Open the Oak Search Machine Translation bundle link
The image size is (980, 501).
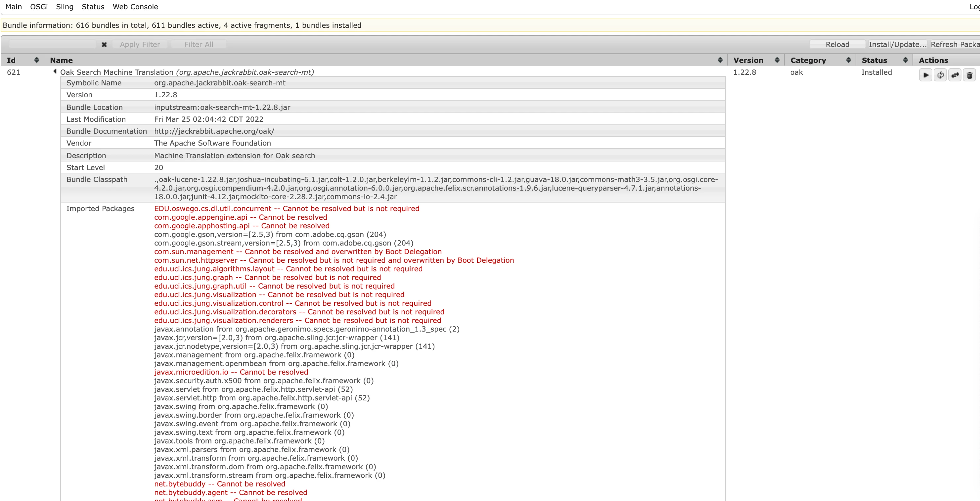(116, 72)
